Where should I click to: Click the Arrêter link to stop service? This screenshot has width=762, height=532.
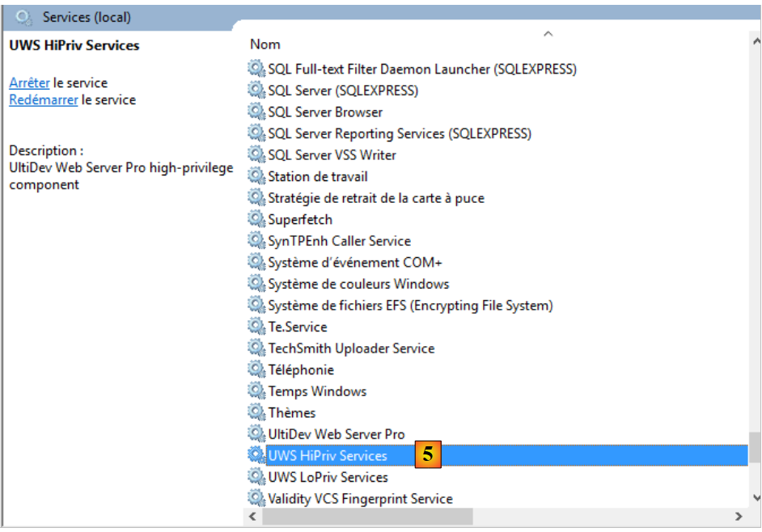29,82
